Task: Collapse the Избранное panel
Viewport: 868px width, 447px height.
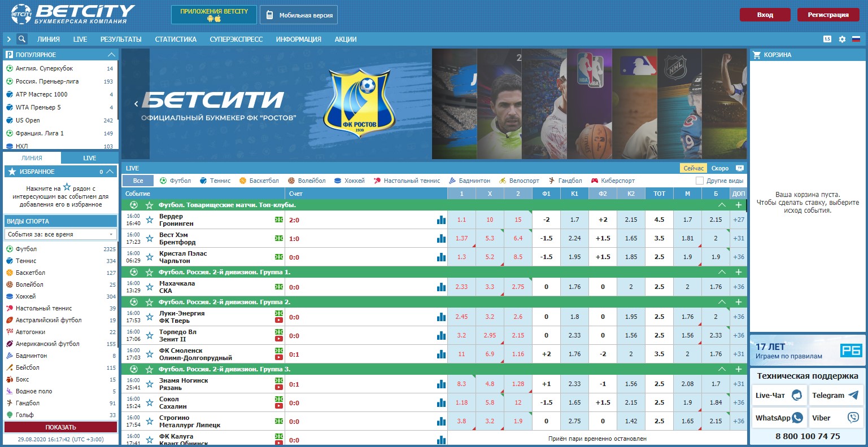Action: click(111, 172)
